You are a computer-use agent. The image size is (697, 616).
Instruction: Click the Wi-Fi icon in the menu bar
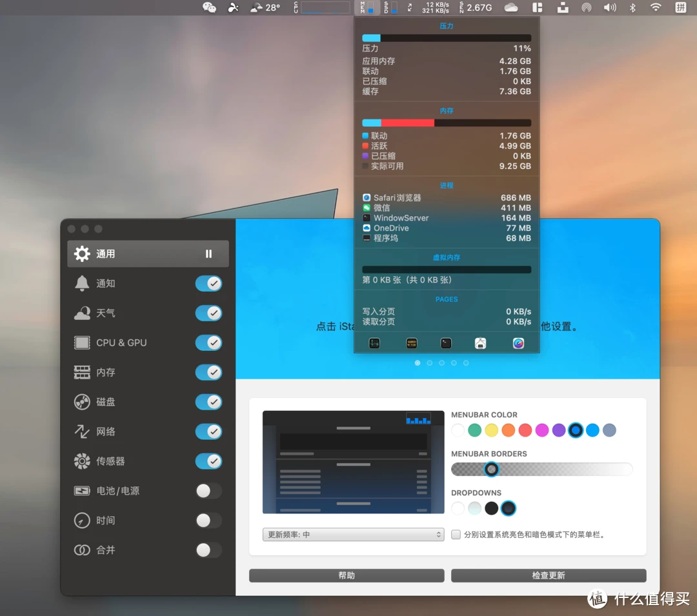pyautogui.click(x=656, y=8)
